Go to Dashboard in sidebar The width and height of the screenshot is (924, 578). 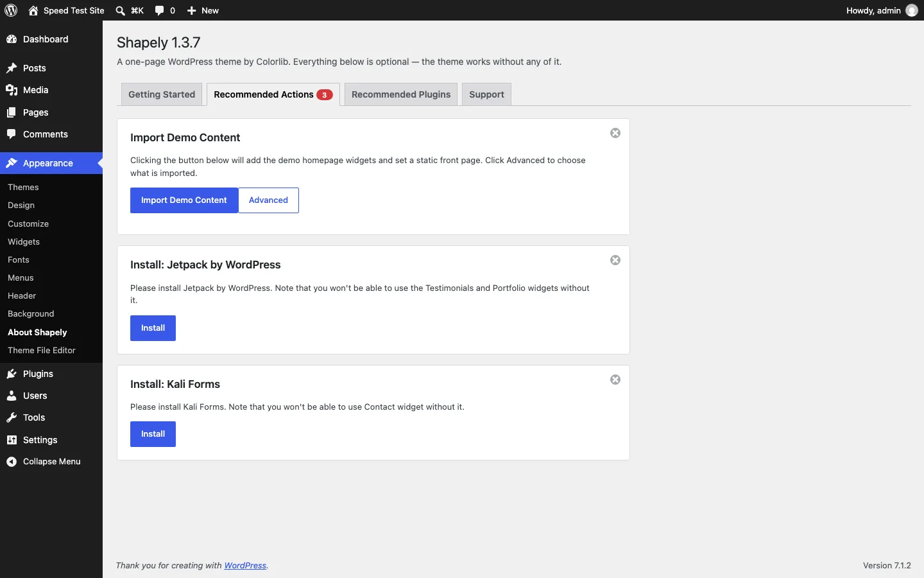click(51, 39)
